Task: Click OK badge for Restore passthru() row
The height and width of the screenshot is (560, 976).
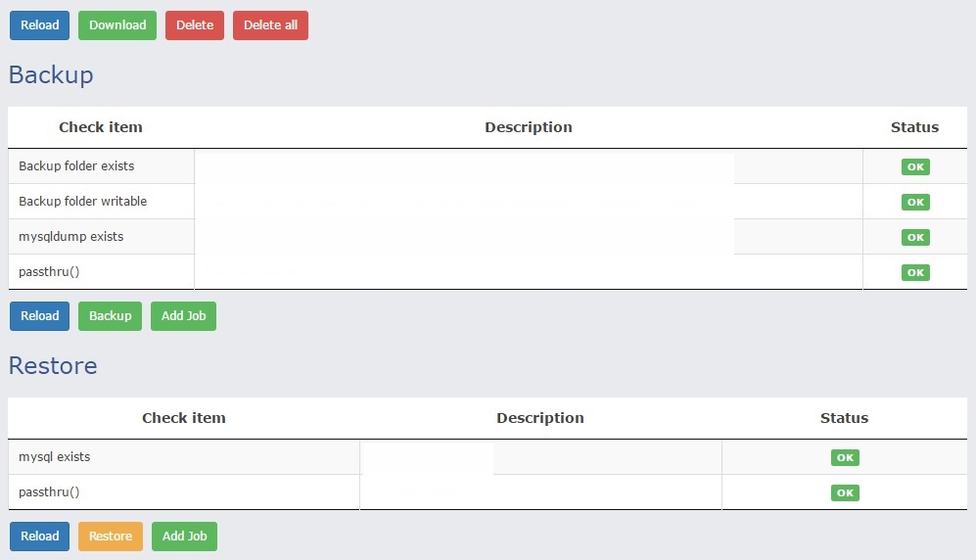Action: pyautogui.click(x=845, y=492)
